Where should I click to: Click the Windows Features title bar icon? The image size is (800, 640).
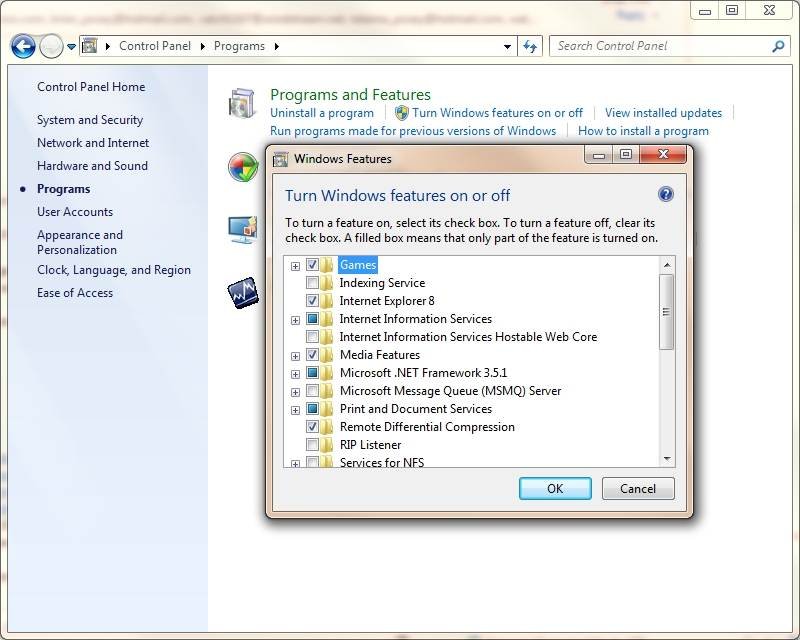pyautogui.click(x=281, y=159)
